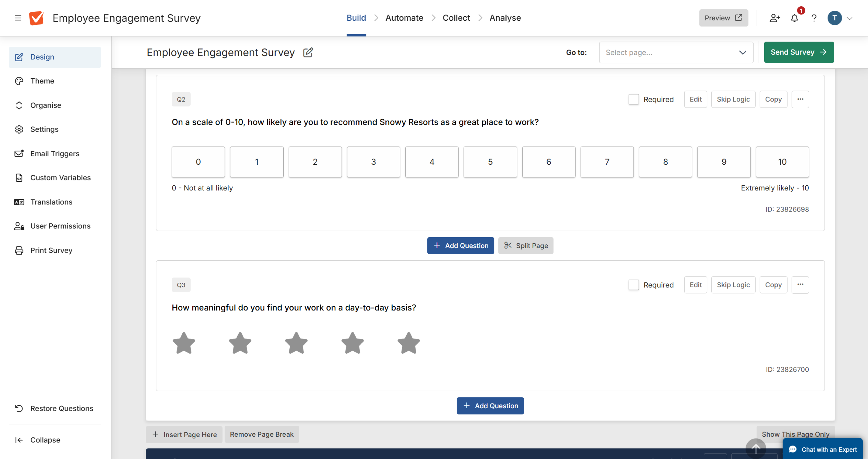Screen dimensions: 868x459
Task: Open the Select page dropdown
Action: tap(676, 52)
